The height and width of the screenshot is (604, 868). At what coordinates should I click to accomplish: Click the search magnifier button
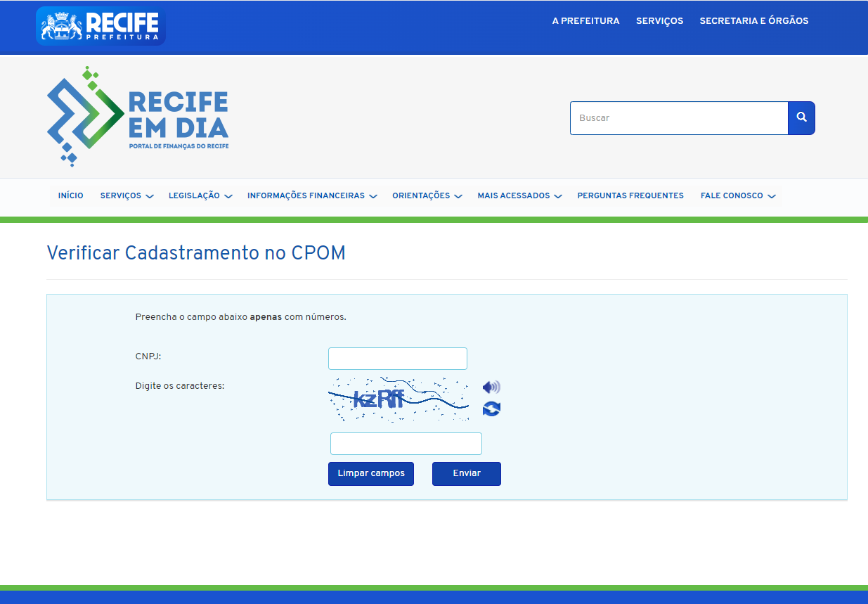pos(801,118)
